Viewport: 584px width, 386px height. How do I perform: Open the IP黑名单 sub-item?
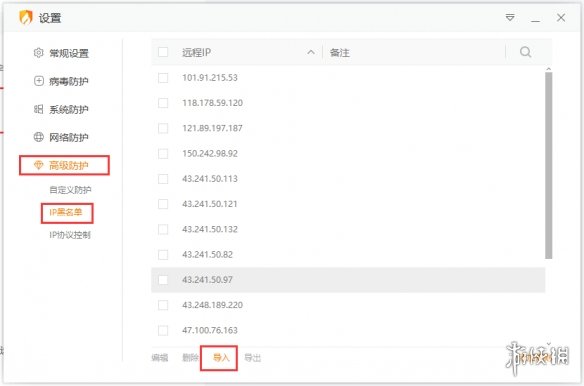[66, 212]
